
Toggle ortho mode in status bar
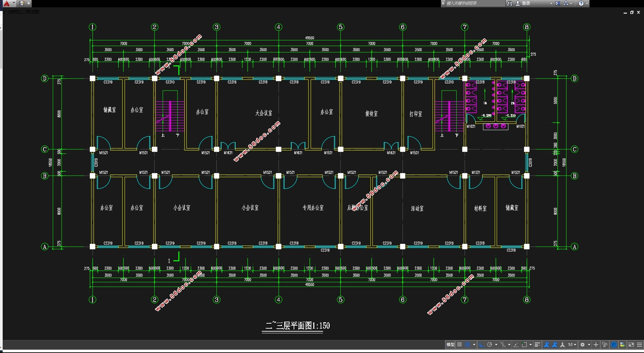(481, 345)
